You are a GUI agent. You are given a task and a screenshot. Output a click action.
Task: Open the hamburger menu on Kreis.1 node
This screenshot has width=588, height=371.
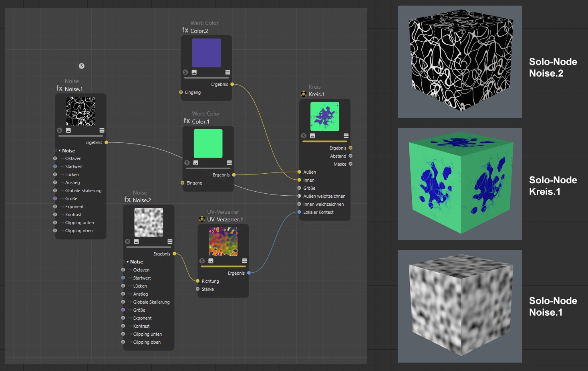tap(346, 136)
